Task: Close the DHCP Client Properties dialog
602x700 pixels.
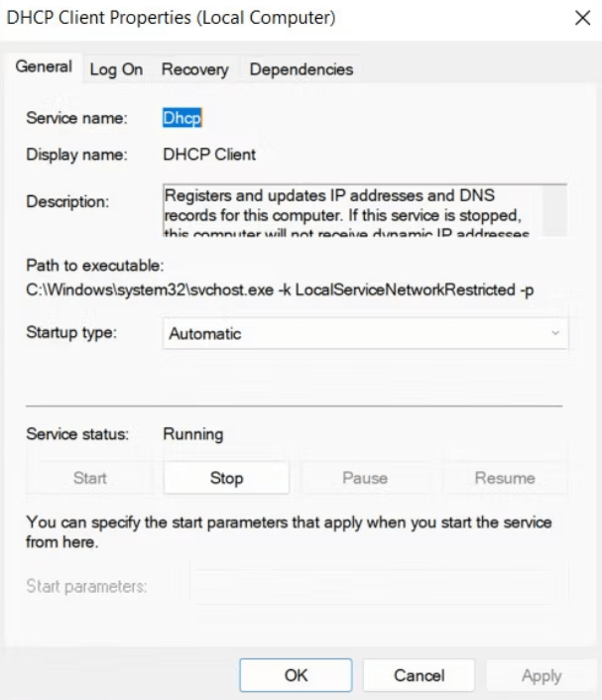Action: pyautogui.click(x=582, y=19)
